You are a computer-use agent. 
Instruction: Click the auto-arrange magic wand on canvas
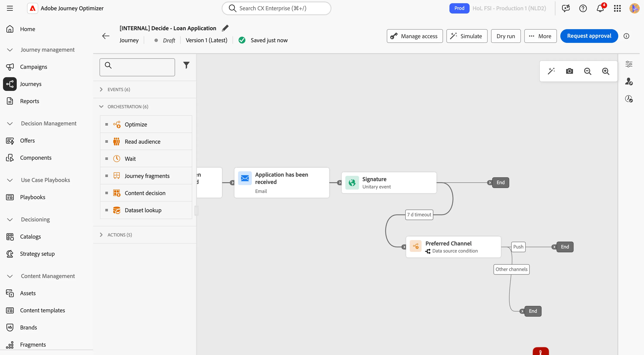pyautogui.click(x=552, y=71)
